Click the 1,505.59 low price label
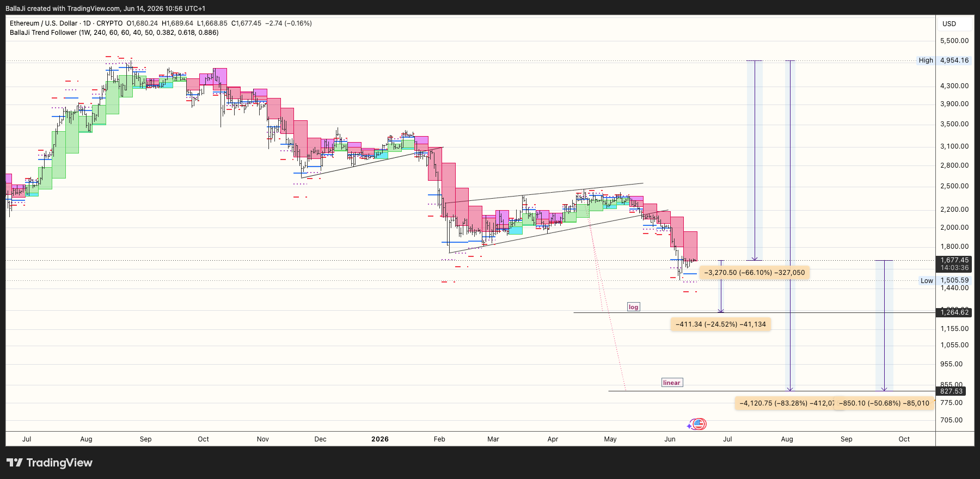The width and height of the screenshot is (980, 479). click(954, 281)
